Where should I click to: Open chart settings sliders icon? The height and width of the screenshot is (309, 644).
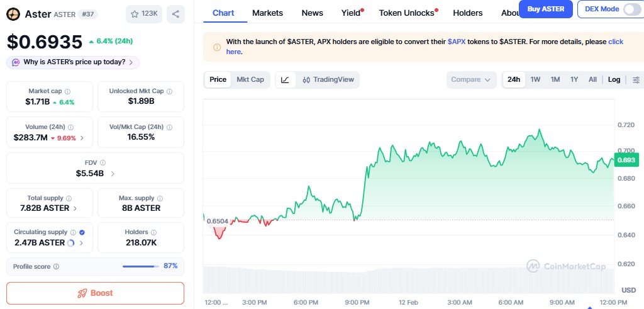(636, 80)
